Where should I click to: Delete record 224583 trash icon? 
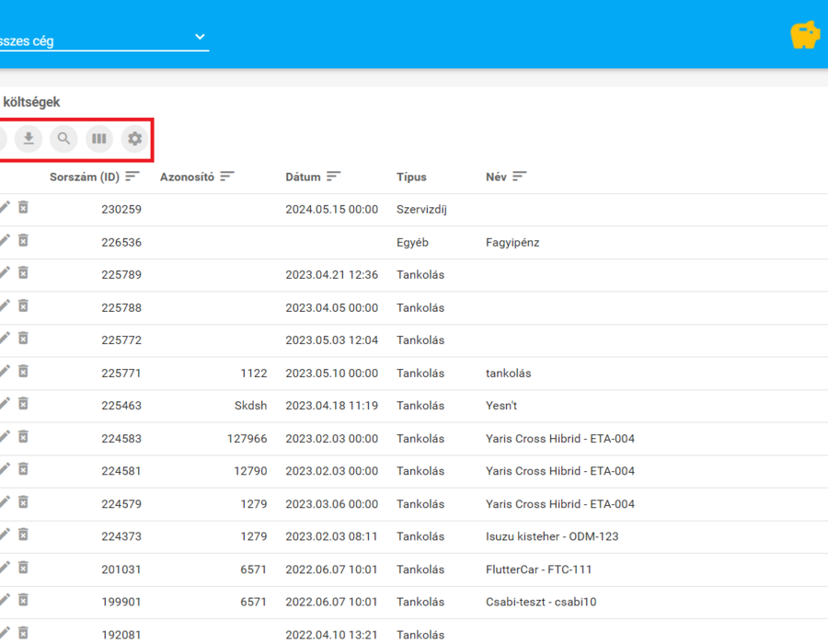[x=23, y=437]
